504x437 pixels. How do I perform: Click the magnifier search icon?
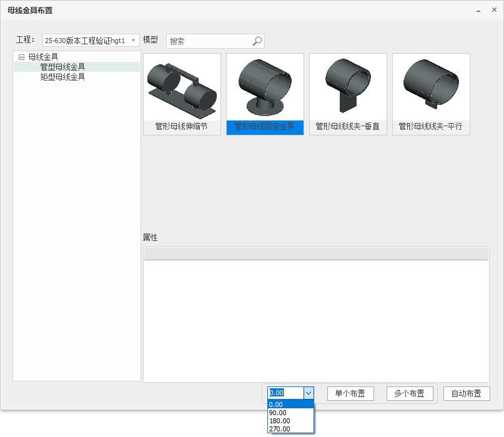pos(257,41)
